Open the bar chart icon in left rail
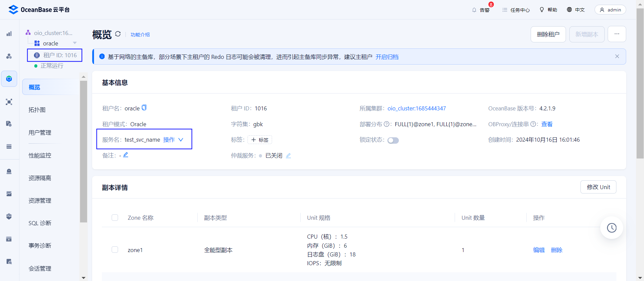Viewport: 644px width, 281px height. (9, 34)
